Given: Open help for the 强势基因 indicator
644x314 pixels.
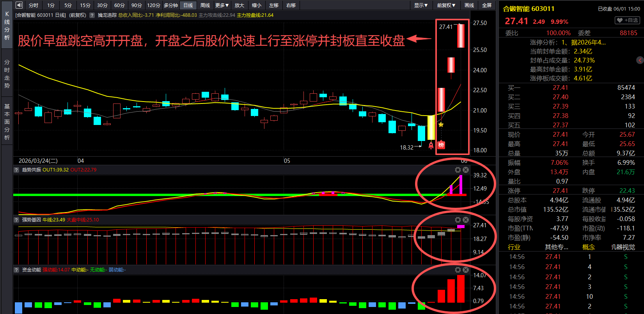Looking at the screenshot, I should tap(16, 220).
